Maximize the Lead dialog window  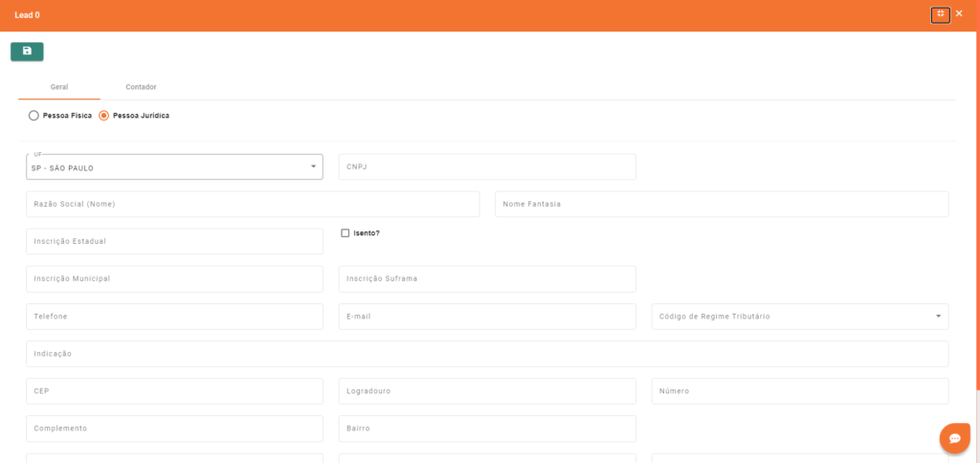(940, 14)
